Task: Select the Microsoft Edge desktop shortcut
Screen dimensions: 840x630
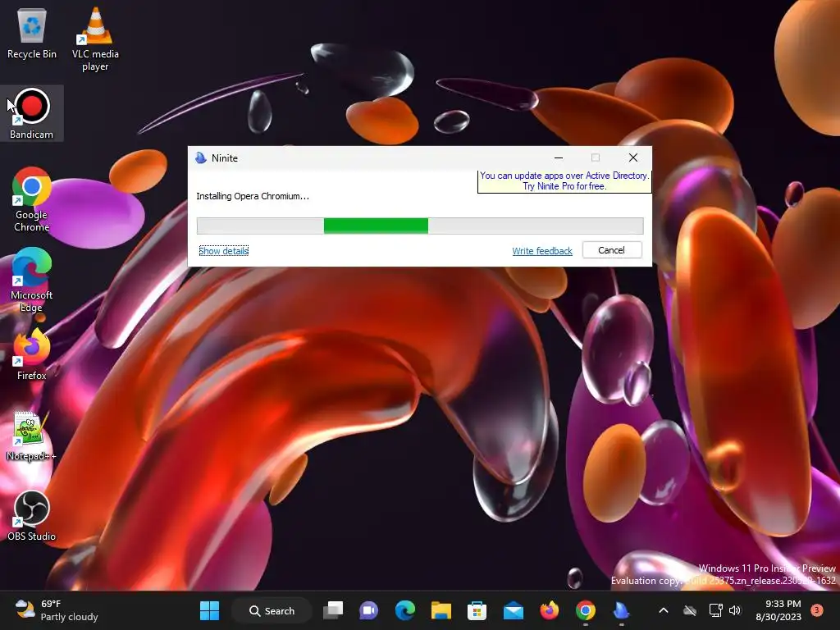Action: pyautogui.click(x=32, y=280)
